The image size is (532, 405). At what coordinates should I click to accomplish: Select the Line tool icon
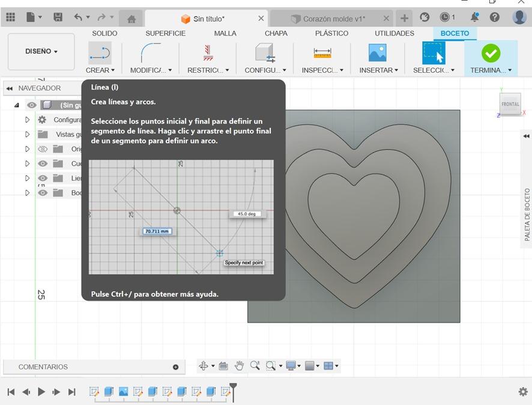pyautogui.click(x=100, y=53)
